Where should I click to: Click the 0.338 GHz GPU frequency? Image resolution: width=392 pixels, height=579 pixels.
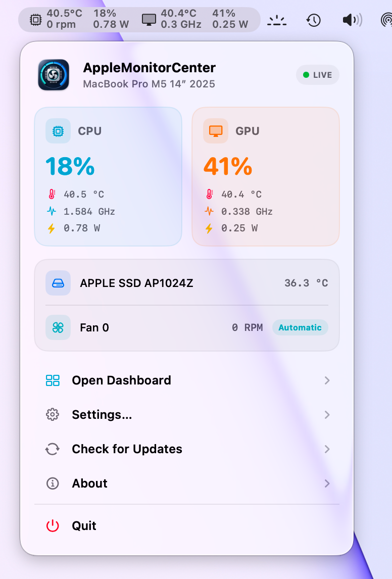[x=247, y=212]
